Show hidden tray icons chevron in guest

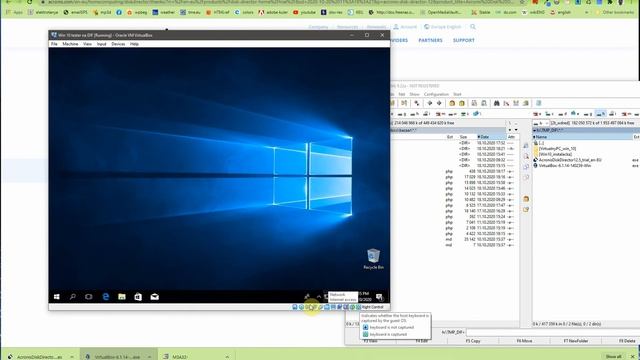click(319, 297)
